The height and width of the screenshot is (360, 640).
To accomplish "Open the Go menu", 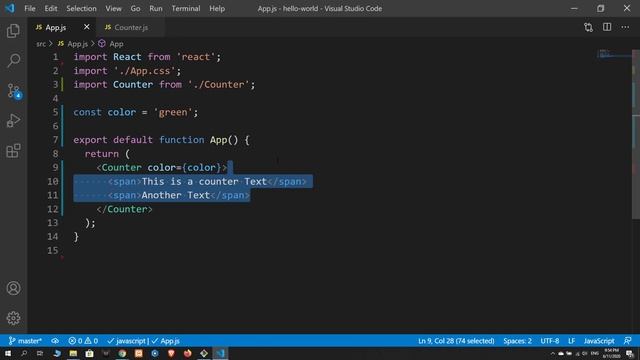I will coord(136,8).
